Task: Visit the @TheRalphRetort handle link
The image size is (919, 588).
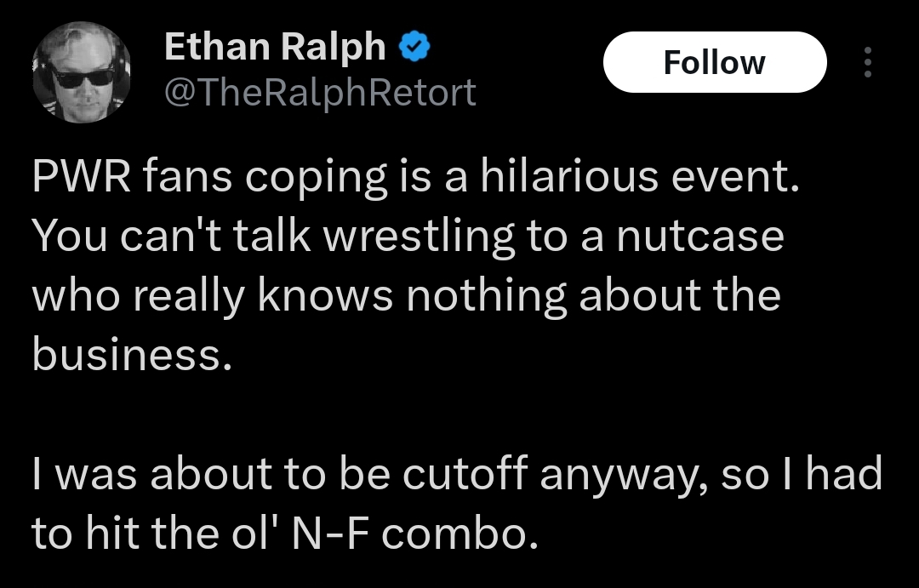Action: pyautogui.click(x=319, y=92)
